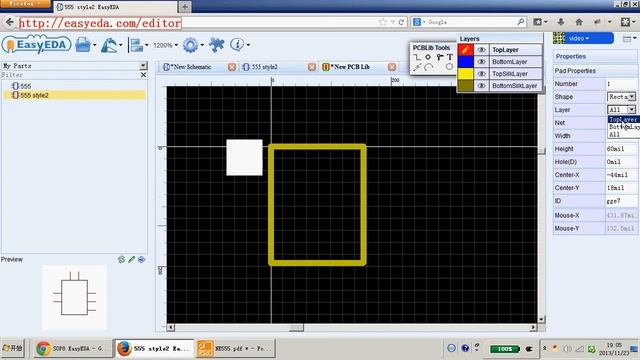
Task: Click the Height field showing 60mil
Action: point(620,149)
